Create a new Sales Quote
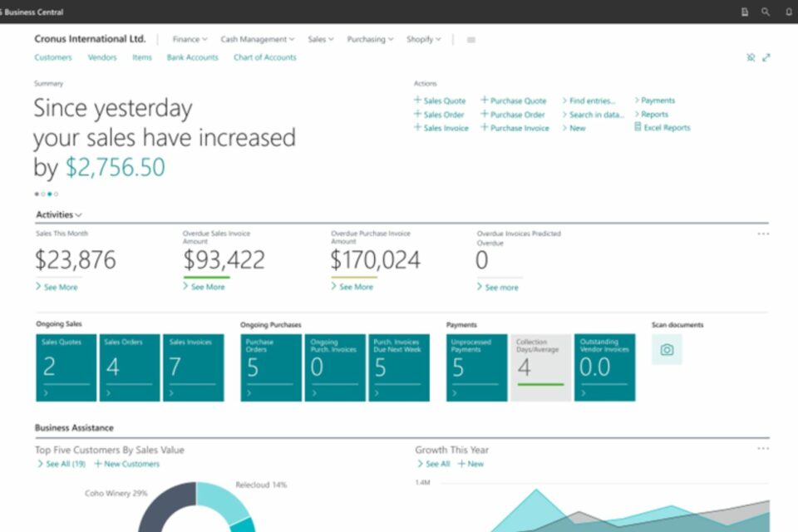Screen dimensions: 798x532 pyautogui.click(x=440, y=101)
